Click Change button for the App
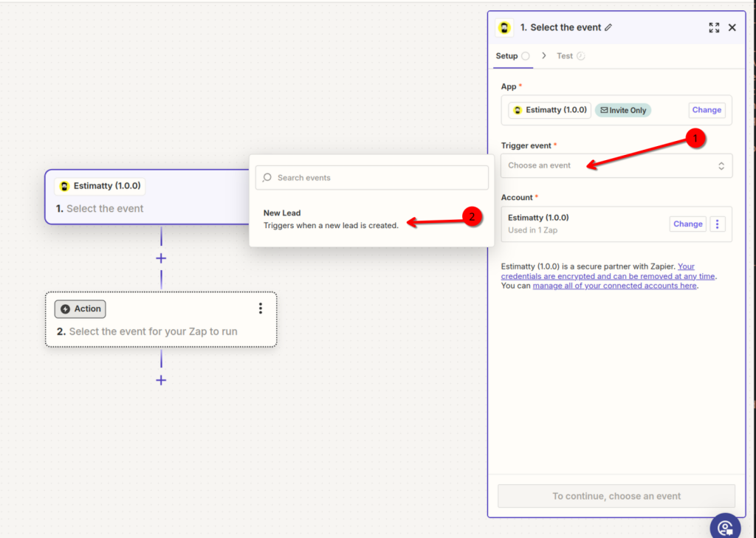Viewport: 756px width, 538px height. coord(707,110)
